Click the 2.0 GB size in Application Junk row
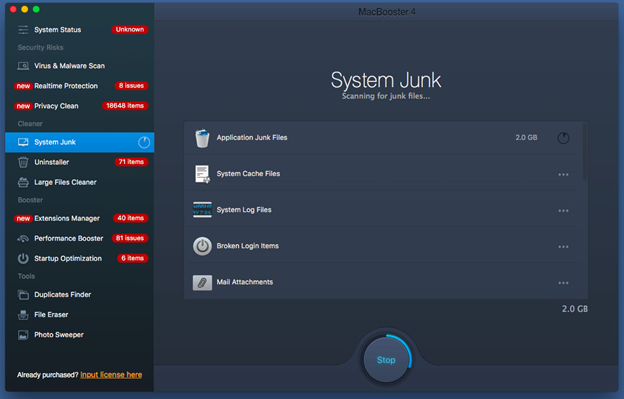Image resolution: width=624 pixels, height=399 pixels. pyautogui.click(x=526, y=138)
